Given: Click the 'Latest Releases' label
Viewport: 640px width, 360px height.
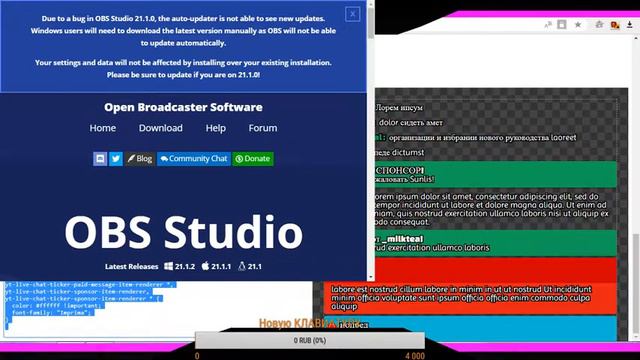Looking at the screenshot, I should (x=131, y=267).
